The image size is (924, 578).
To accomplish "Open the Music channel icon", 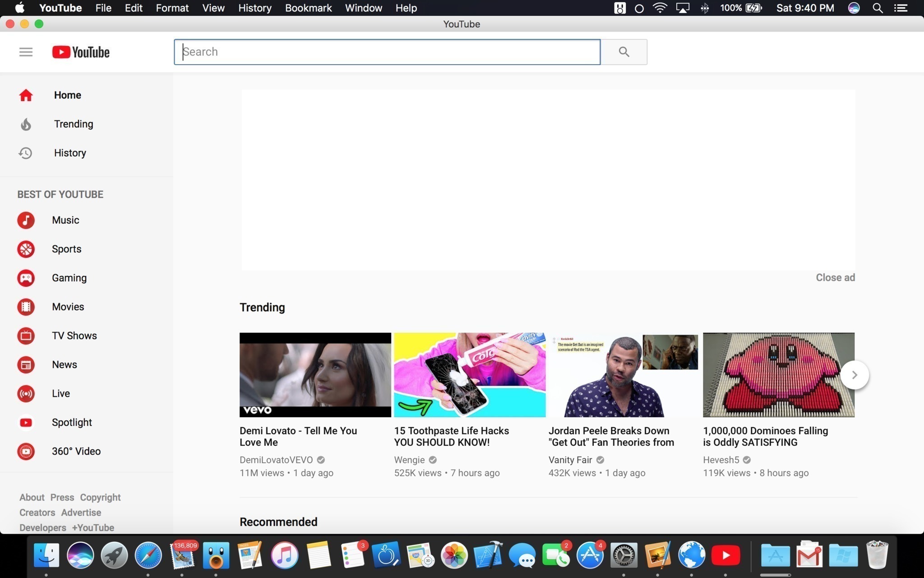I will [26, 220].
